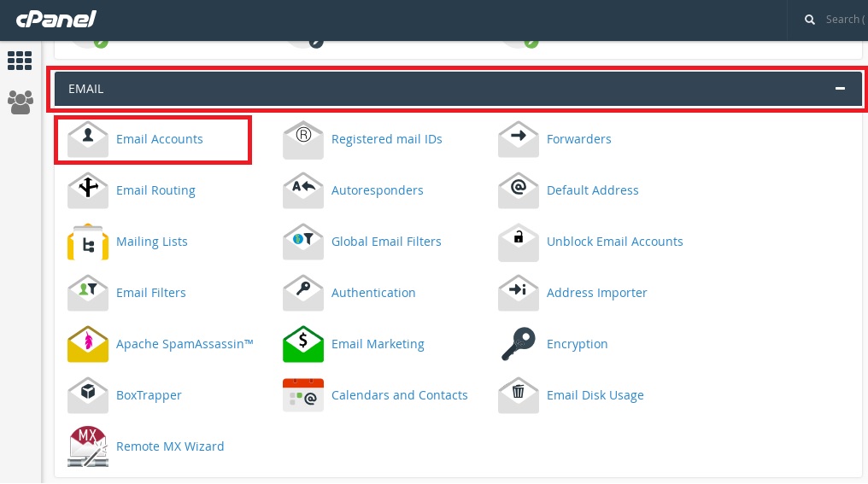Screen dimensions: 868x484
Task: Click the EMAIL section header bar
Action: click(x=458, y=89)
